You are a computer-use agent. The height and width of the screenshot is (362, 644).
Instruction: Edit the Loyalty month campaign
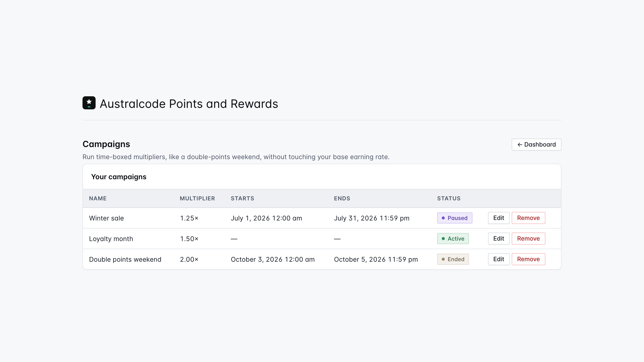(x=499, y=239)
